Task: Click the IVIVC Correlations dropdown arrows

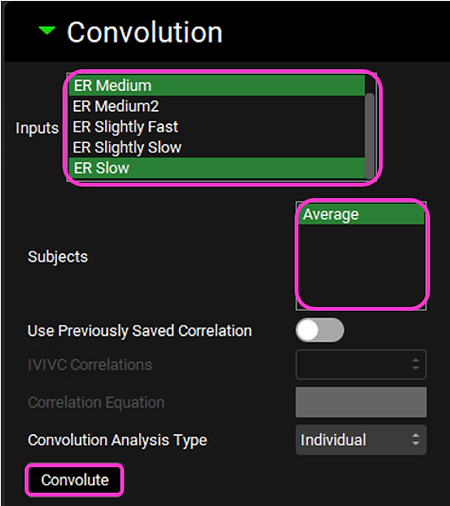Action: (415, 364)
